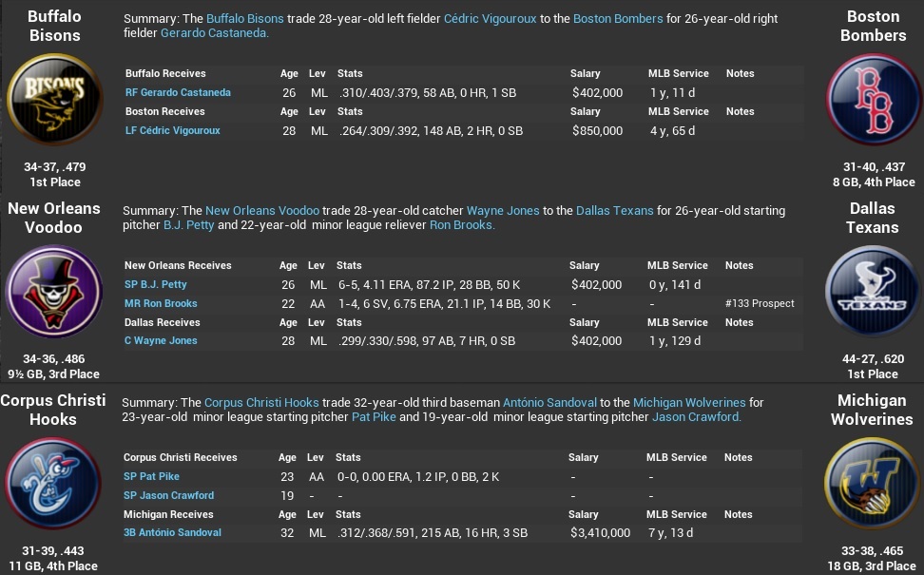Open the New Orleans Voodoo summary link

262,210
